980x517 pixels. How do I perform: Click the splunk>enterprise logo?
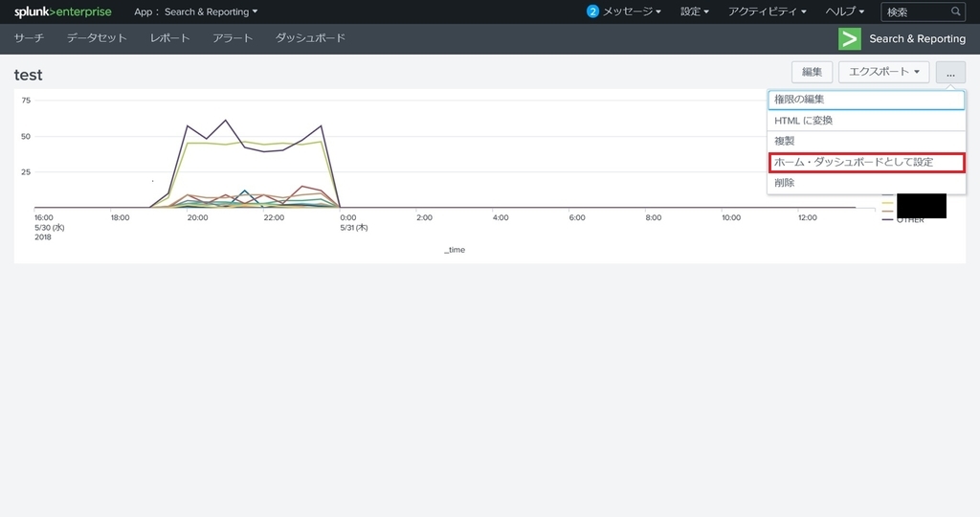click(x=62, y=11)
